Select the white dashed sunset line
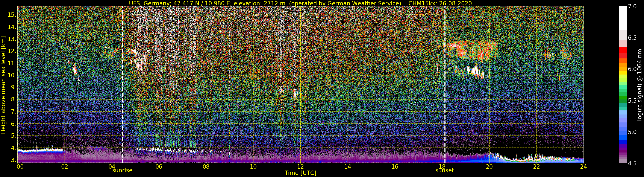This screenshot has height=177, width=644. point(445,85)
